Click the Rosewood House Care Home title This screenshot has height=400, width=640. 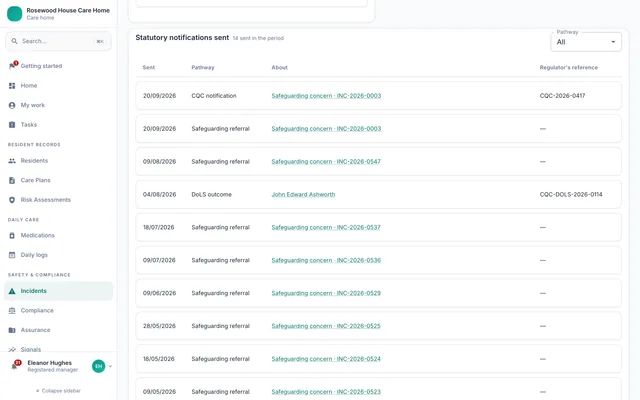(x=68, y=10)
